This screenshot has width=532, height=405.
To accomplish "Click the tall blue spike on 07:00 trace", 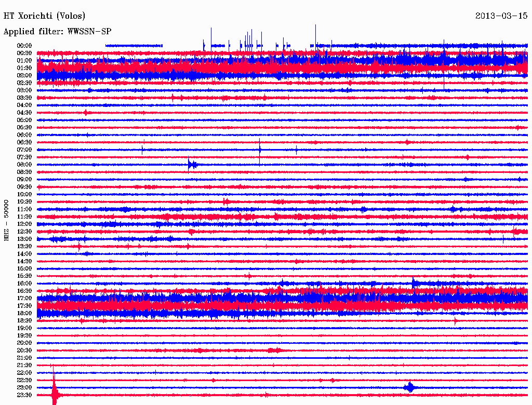I will pos(260,151).
